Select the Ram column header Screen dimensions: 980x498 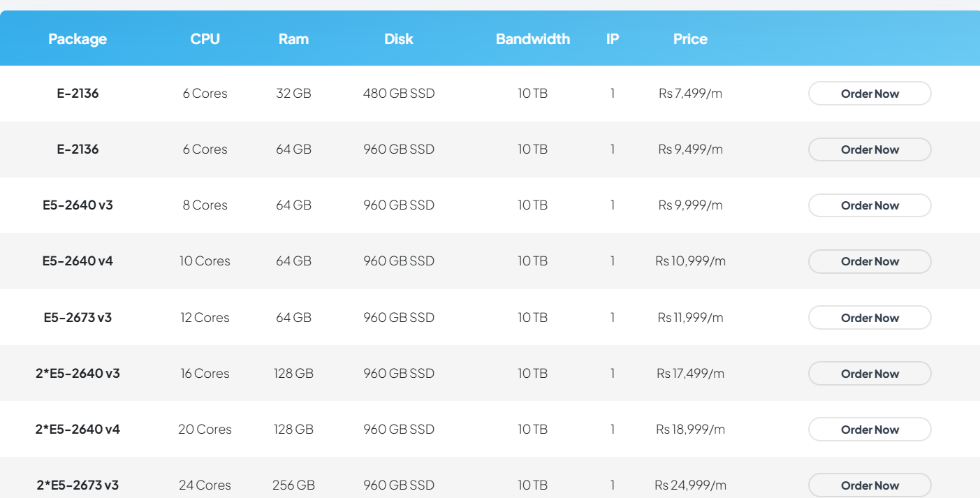(x=293, y=39)
